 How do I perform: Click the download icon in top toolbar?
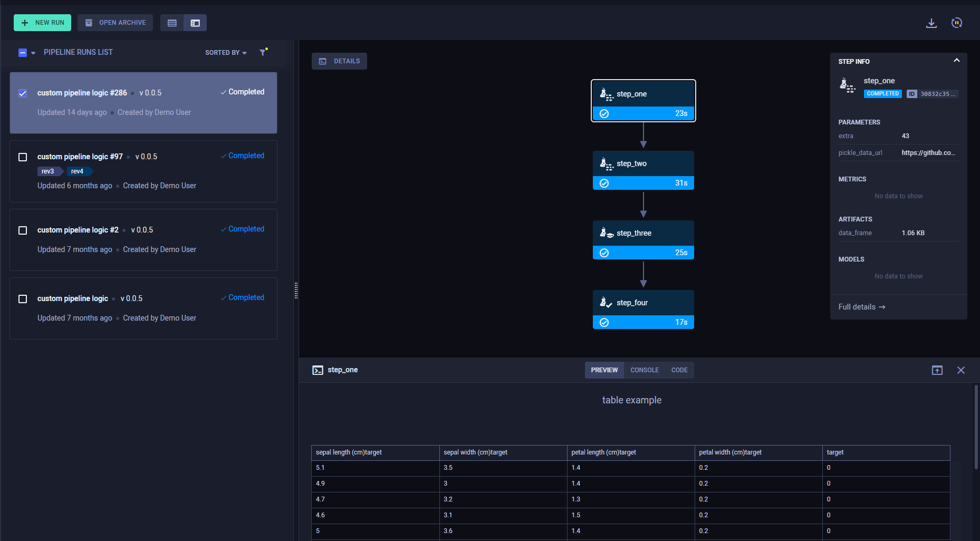tap(931, 23)
